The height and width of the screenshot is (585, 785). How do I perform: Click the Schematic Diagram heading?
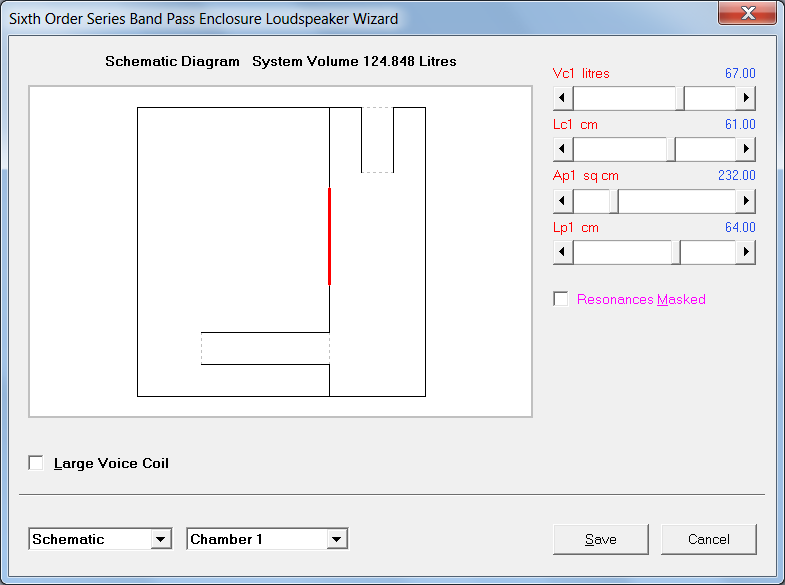[172, 61]
